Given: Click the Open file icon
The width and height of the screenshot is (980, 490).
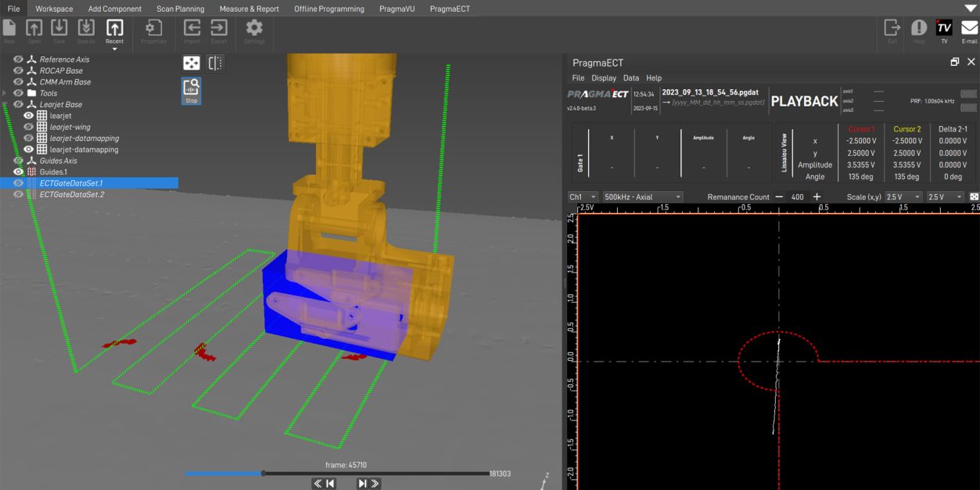Looking at the screenshot, I should [x=34, y=28].
